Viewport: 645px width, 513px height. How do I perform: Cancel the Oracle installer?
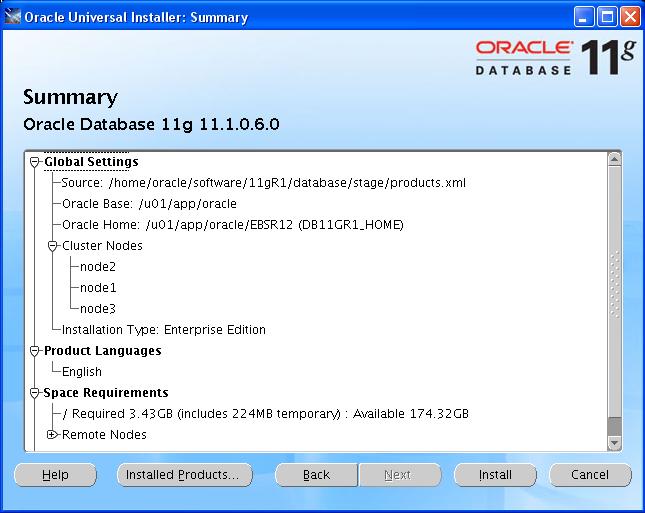click(590, 475)
